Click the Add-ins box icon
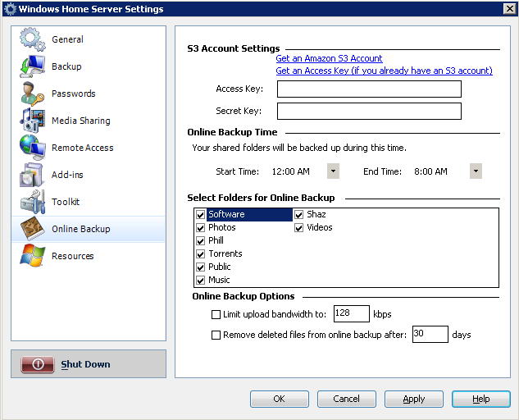 click(x=32, y=175)
